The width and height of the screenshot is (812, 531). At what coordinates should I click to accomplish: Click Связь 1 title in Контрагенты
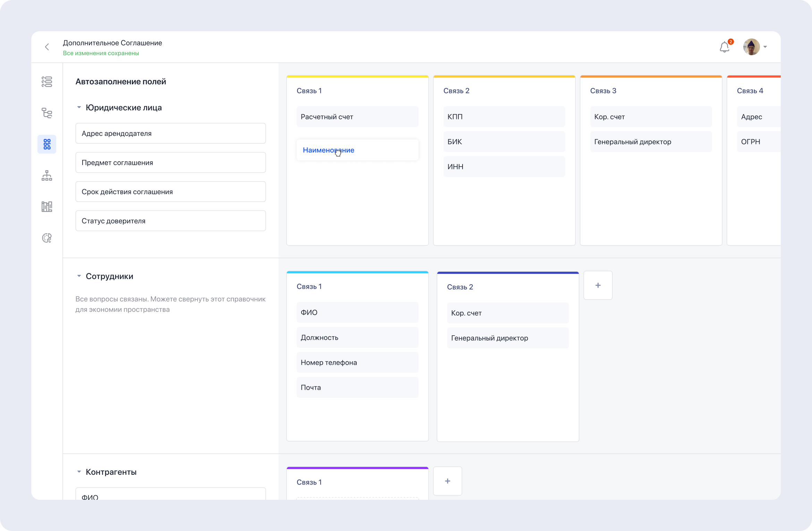tap(309, 482)
